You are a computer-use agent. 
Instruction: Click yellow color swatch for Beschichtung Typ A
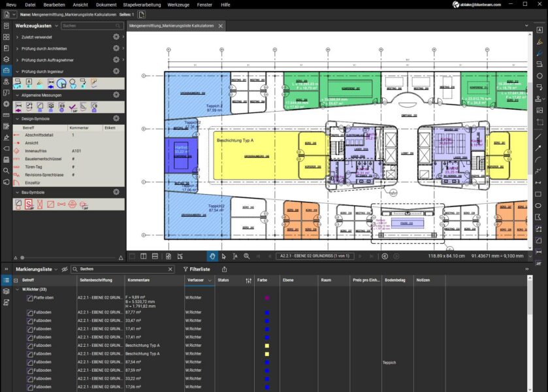click(266, 345)
